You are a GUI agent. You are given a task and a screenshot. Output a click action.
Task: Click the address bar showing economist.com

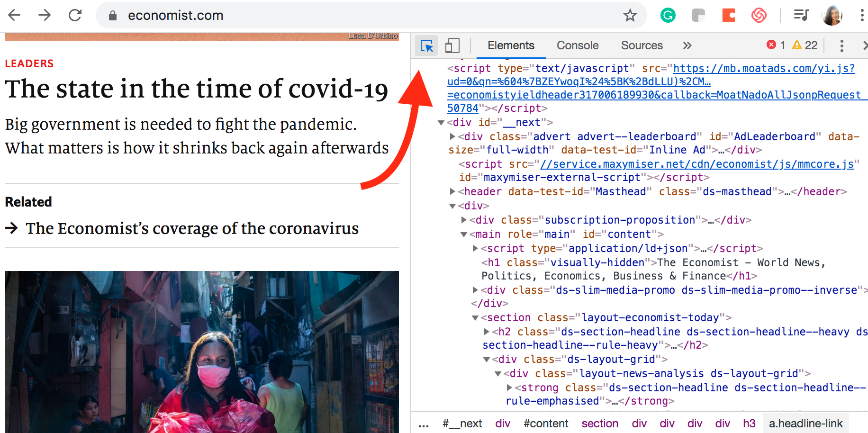click(371, 15)
